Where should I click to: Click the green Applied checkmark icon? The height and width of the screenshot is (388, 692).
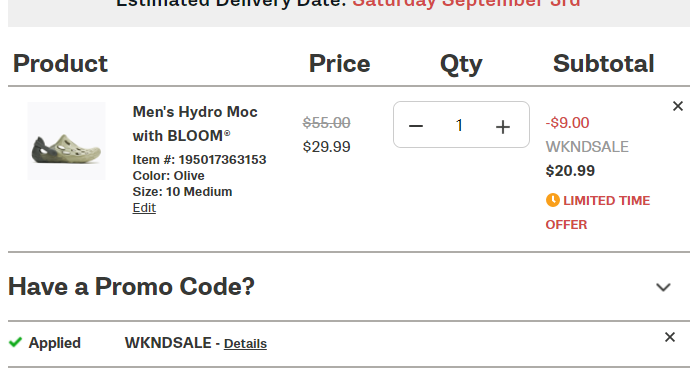(x=15, y=343)
